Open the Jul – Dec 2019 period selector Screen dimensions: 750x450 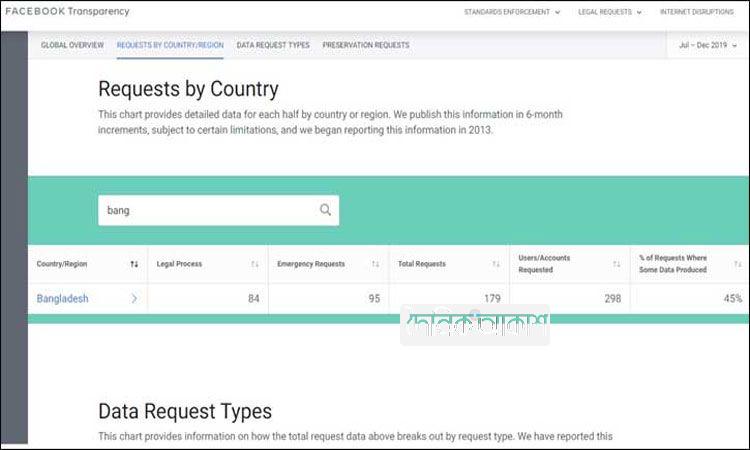pyautogui.click(x=708, y=46)
